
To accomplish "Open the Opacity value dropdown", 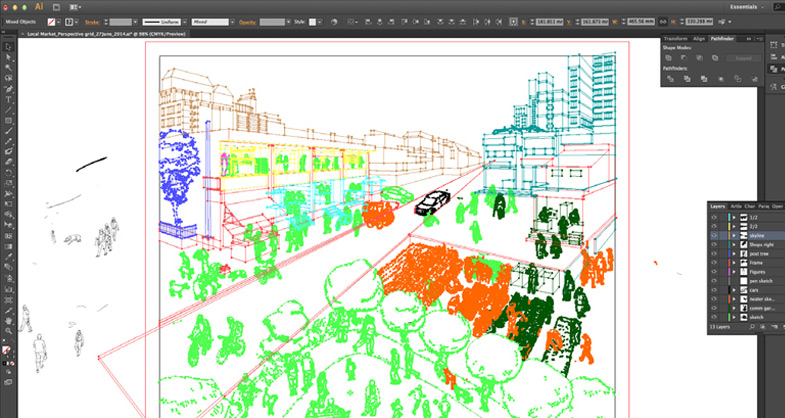I will (x=288, y=22).
